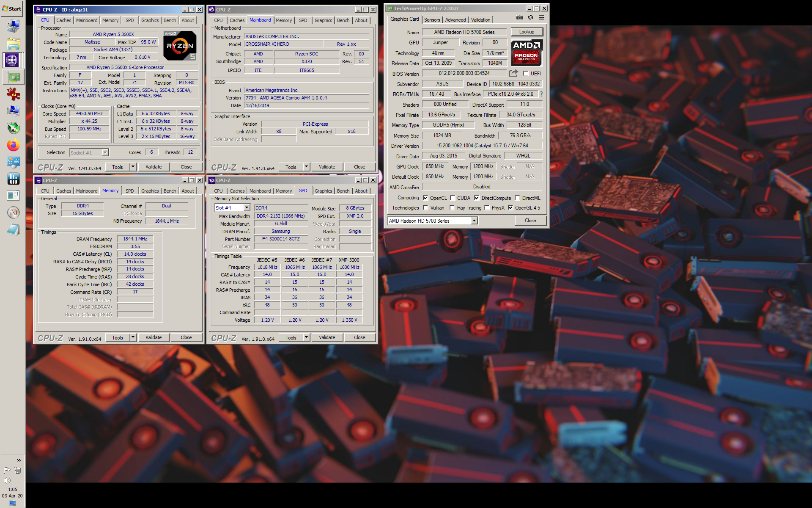Image resolution: width=812 pixels, height=508 pixels.
Task: Open the control panel display taskbar icon
Action: click(13, 162)
